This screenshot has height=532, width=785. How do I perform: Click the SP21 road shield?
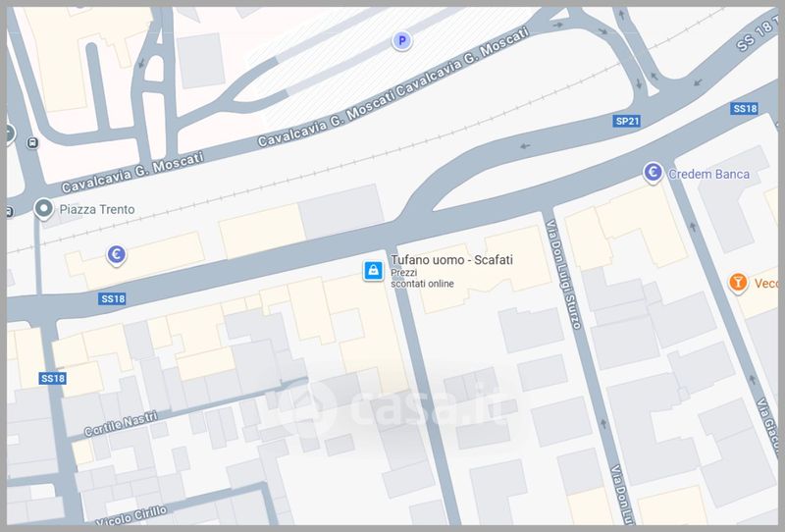626,121
